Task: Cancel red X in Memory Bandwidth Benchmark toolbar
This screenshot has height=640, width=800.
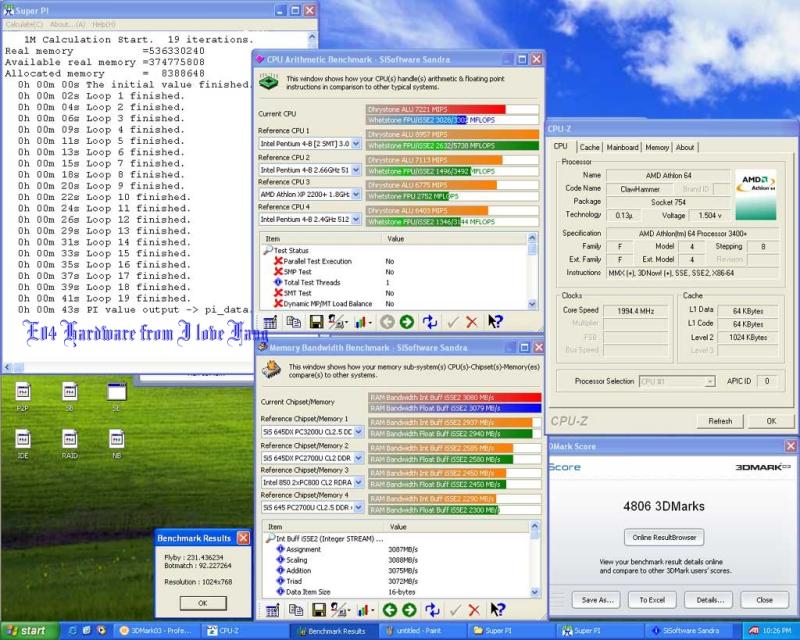Action: click(x=474, y=610)
